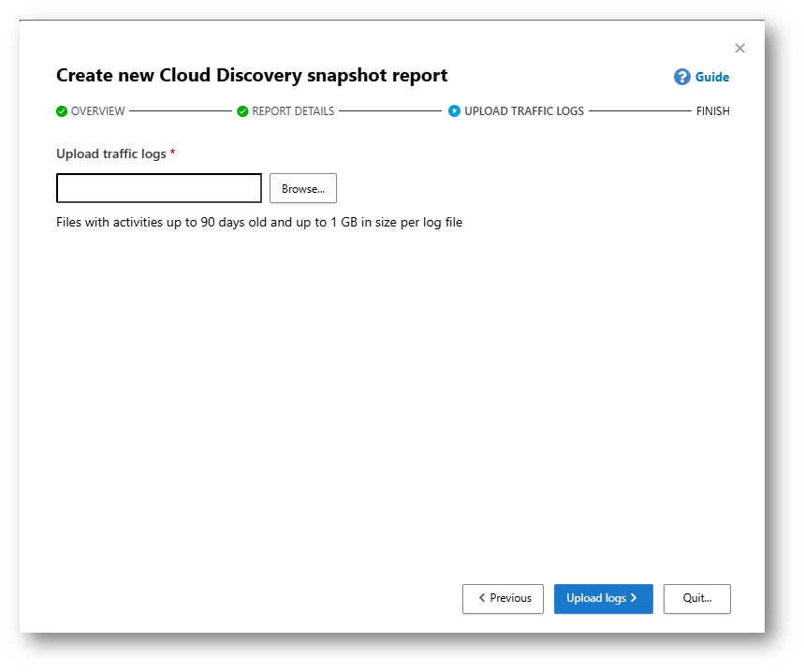Screen dimensions: 804x672
Task: Select the FINISH step label
Action: click(x=712, y=111)
